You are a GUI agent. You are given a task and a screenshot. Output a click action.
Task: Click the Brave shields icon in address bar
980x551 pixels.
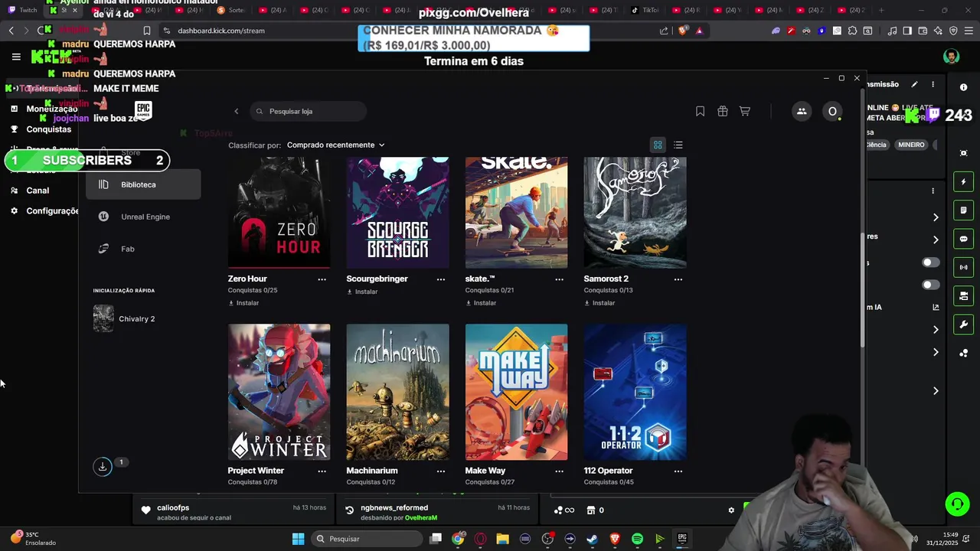[x=683, y=31]
